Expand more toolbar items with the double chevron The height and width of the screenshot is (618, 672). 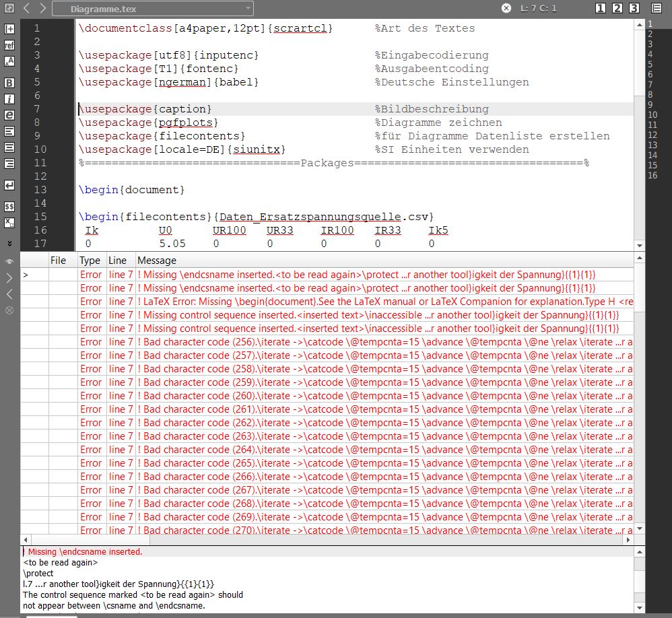[x=9, y=244]
